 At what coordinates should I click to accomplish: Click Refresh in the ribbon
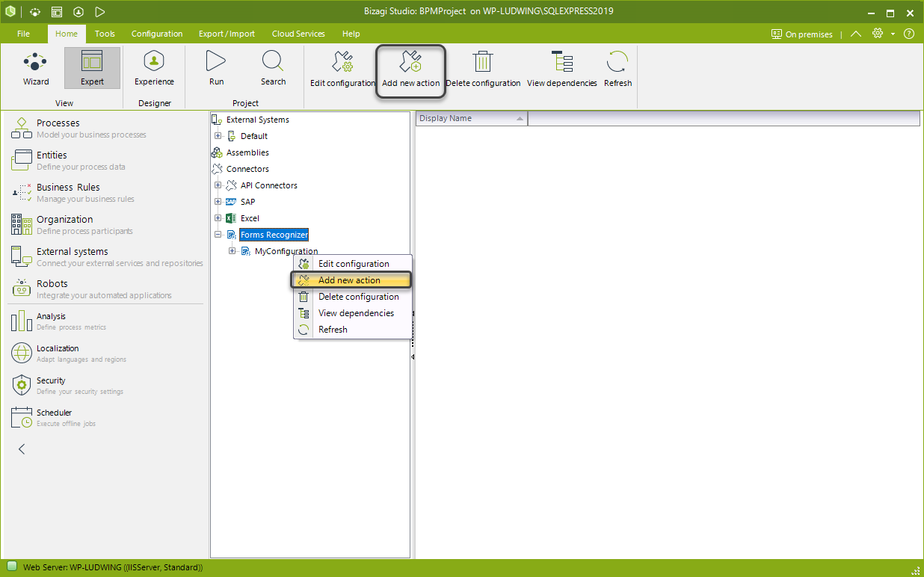coord(617,69)
